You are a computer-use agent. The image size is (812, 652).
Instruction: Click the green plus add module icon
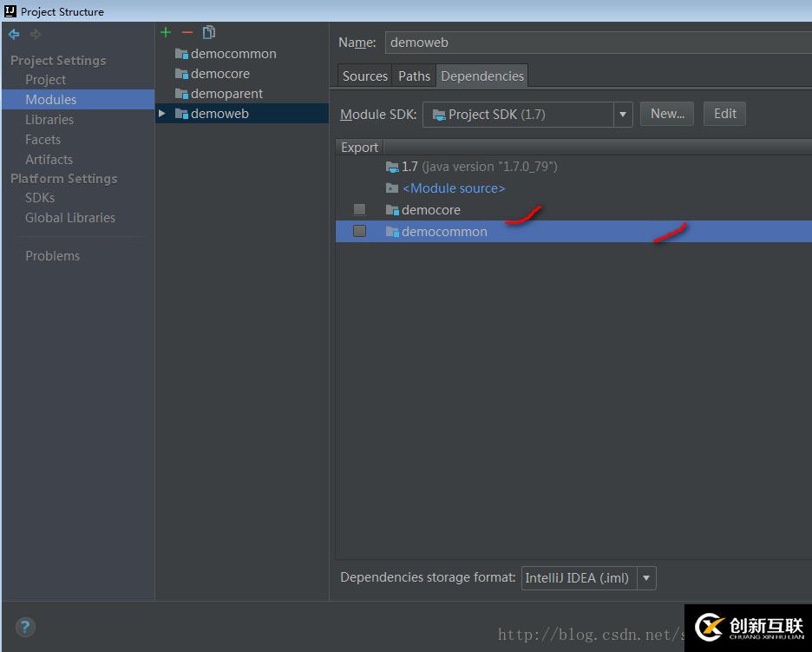tap(166, 33)
